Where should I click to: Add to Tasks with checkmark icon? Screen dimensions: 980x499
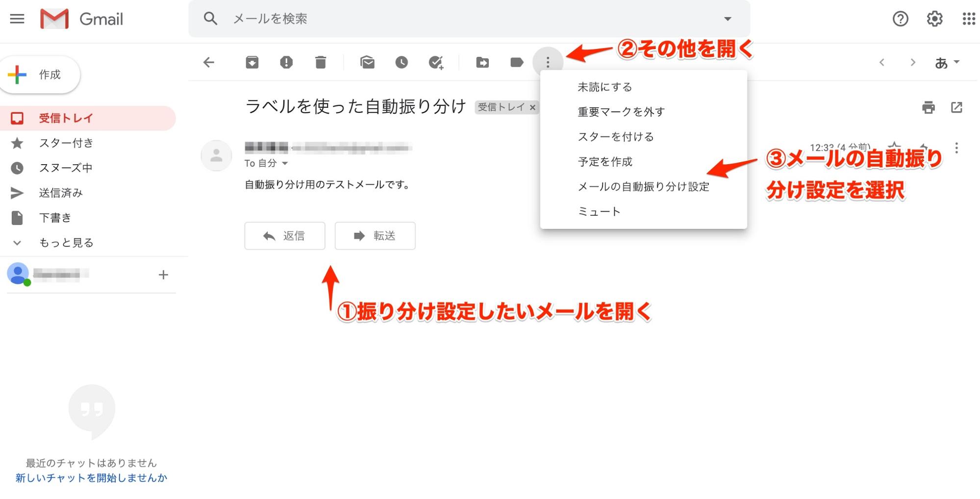436,62
